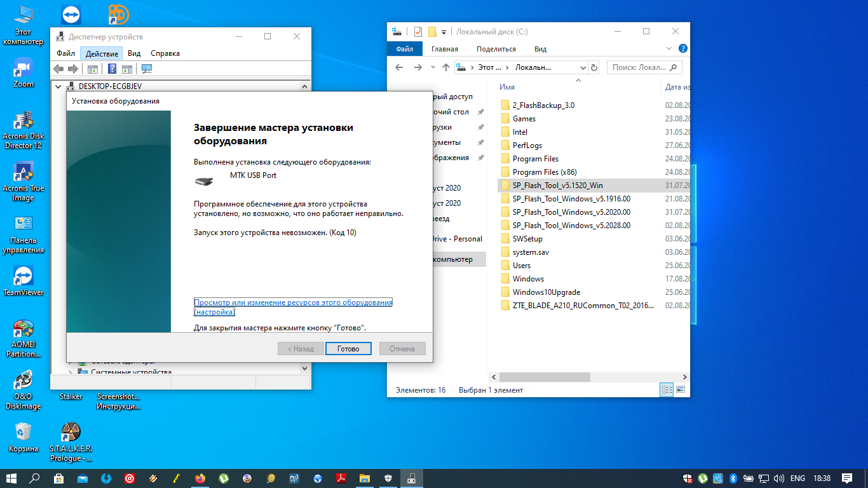Screen dimensions: 868x488
Task: Open the Действие menu in Device Manager
Action: click(x=101, y=53)
